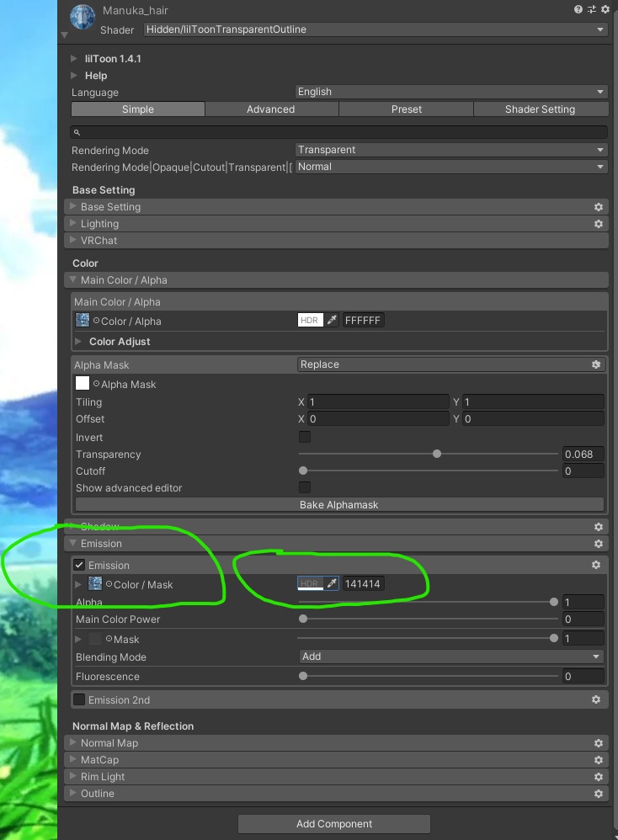Screen dimensions: 618x840
Task: Click the Bake Alphamask button
Action: [x=339, y=505]
